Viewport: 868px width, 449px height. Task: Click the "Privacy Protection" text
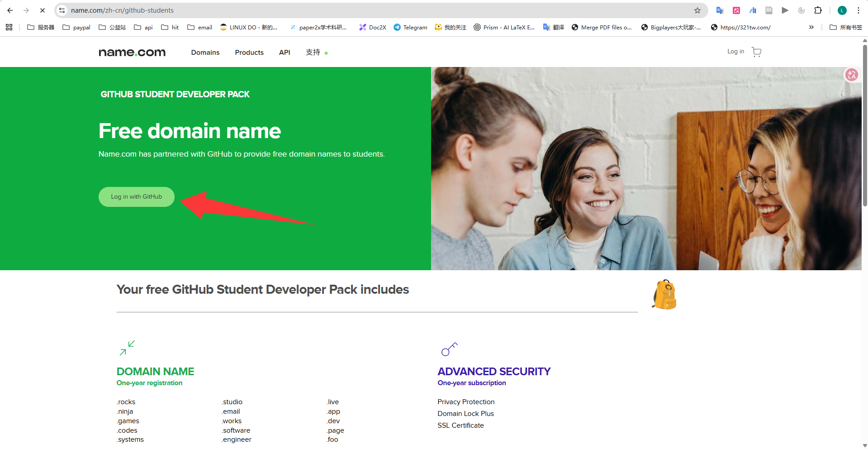pyautogui.click(x=466, y=402)
